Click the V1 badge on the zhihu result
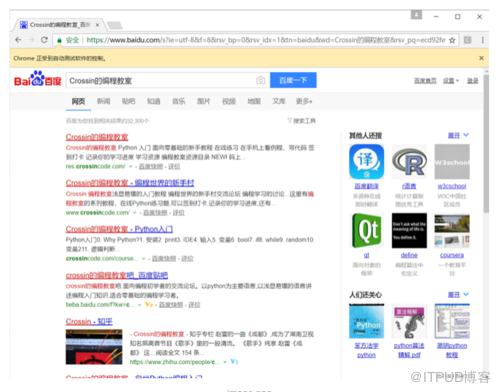Image resolution: width=500 pixels, height=392 pixels. pos(234,361)
